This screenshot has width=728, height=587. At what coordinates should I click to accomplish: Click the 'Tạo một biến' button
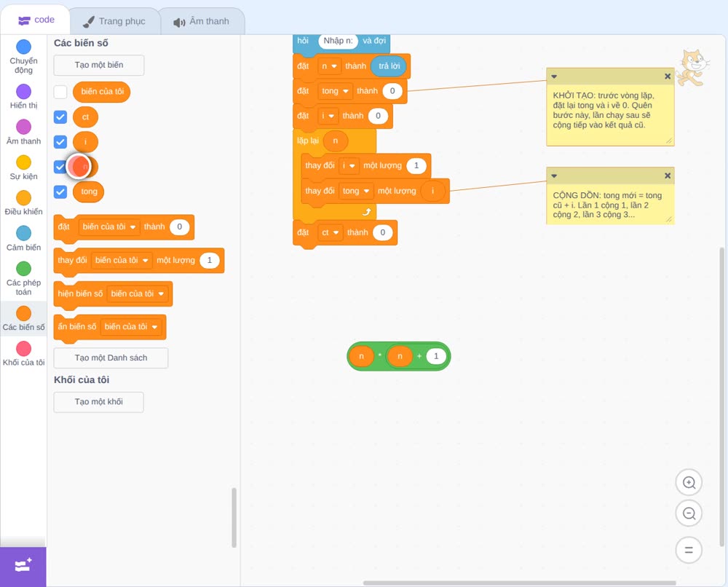[99, 65]
